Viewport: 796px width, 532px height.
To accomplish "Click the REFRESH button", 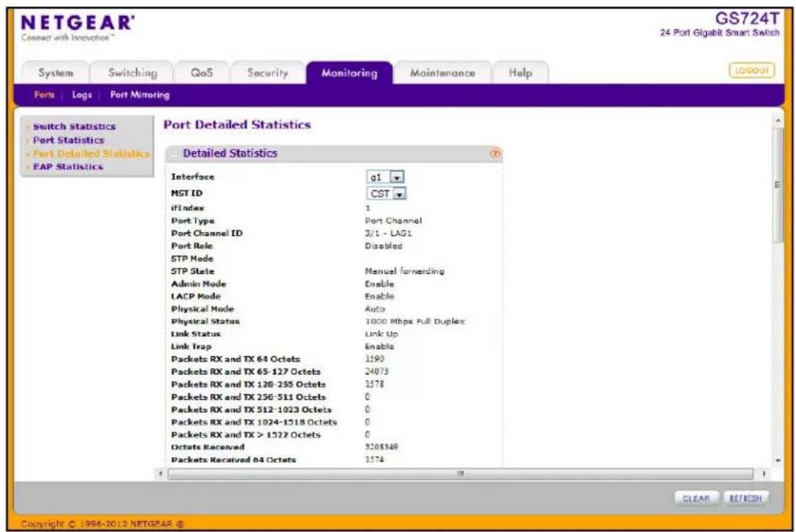I will click(745, 498).
